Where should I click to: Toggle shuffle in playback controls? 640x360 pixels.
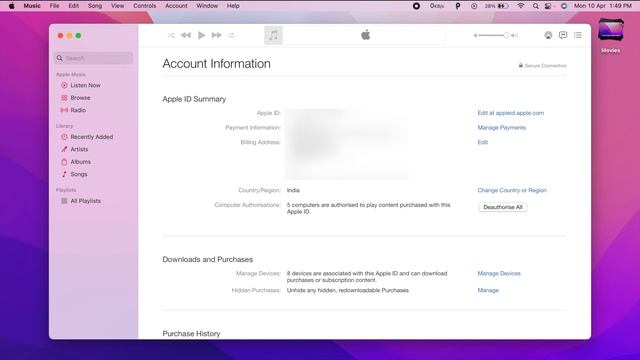pyautogui.click(x=171, y=36)
